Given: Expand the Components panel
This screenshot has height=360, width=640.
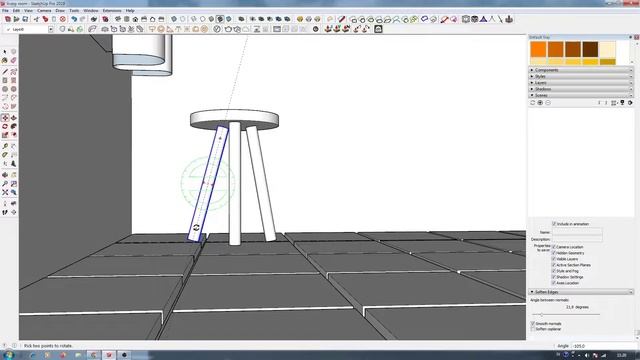Looking at the screenshot, I should 581,70.
